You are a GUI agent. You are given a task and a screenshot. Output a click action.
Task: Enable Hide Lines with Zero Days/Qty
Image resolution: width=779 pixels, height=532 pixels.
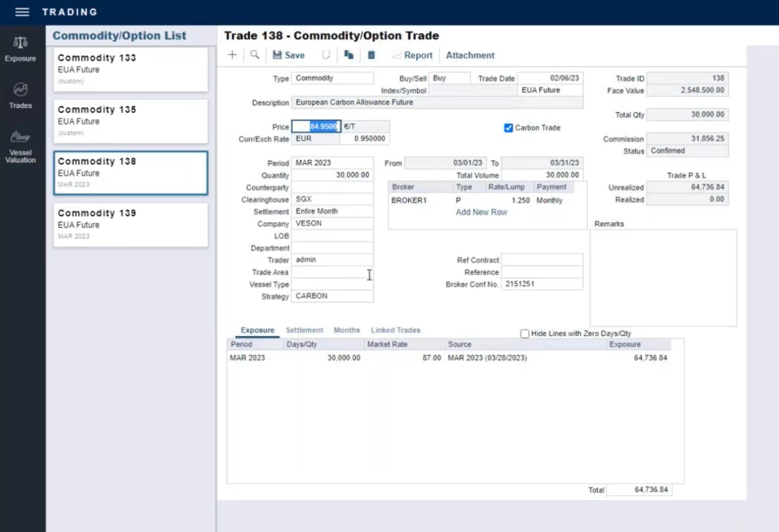pyautogui.click(x=524, y=333)
